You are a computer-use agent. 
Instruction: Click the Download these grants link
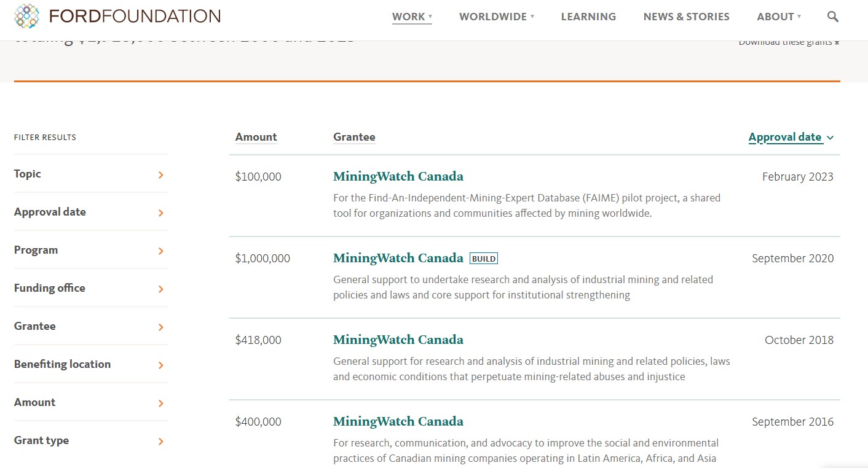coord(789,42)
